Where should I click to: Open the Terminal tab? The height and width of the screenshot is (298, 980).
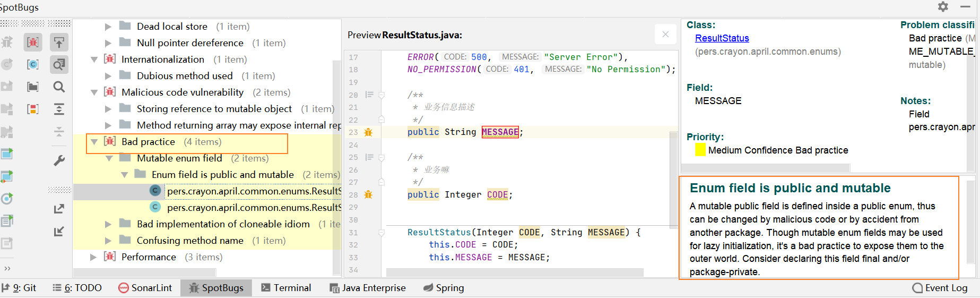coord(287,288)
